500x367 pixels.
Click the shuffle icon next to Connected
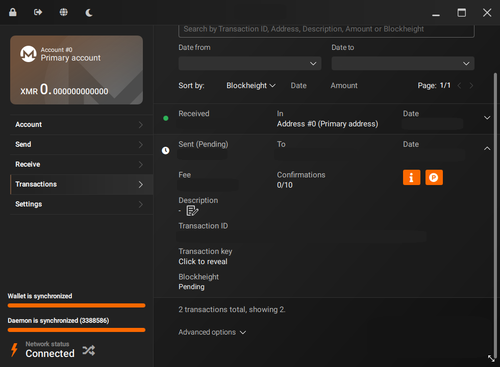coord(89,350)
